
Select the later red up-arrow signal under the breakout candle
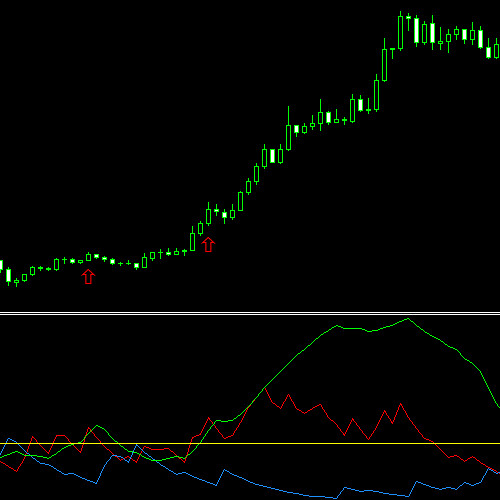click(x=208, y=244)
